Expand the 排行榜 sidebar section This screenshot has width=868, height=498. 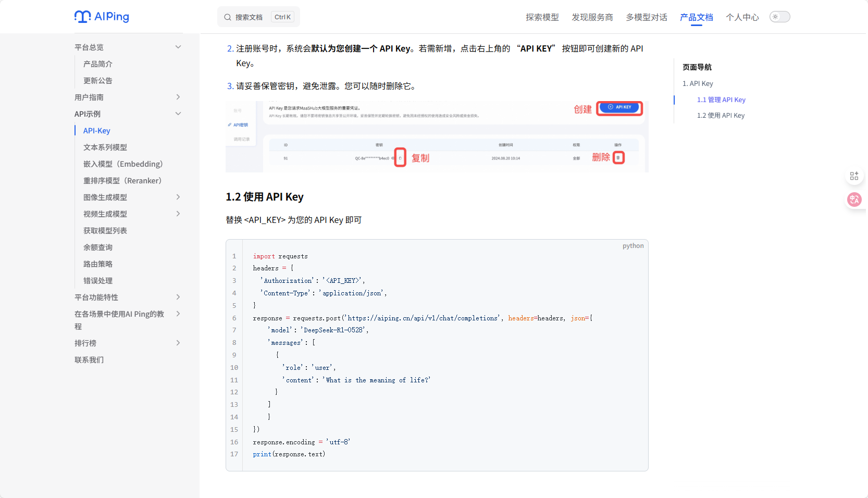(178, 343)
